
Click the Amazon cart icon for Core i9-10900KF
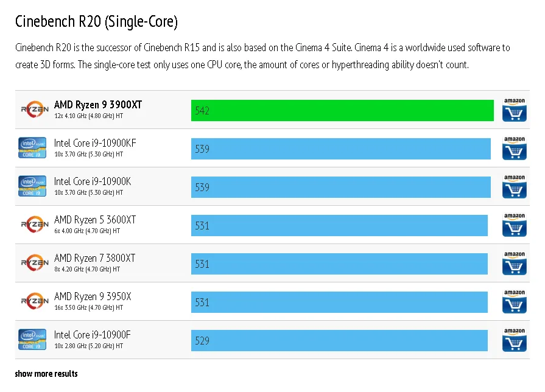point(514,149)
